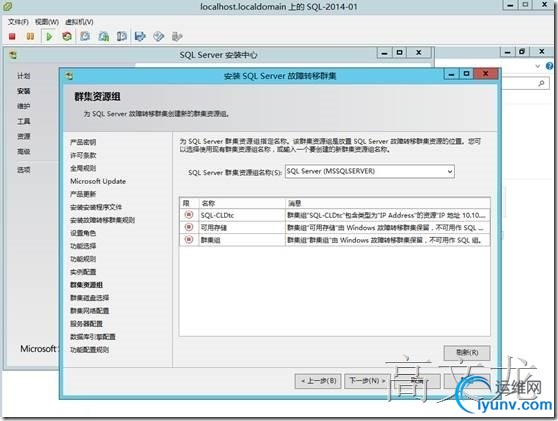This screenshot has height=421, width=558.
Task: Select 资源 in the installation center sidebar
Action: [23, 136]
